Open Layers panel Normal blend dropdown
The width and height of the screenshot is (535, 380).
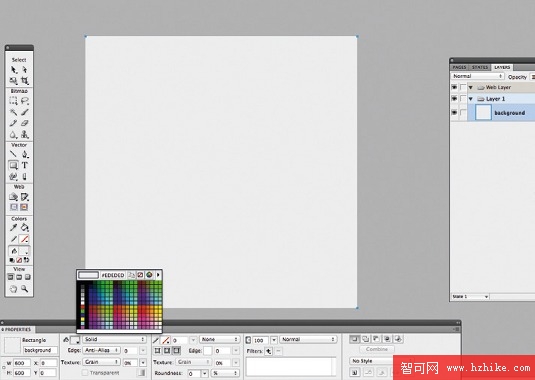[477, 76]
